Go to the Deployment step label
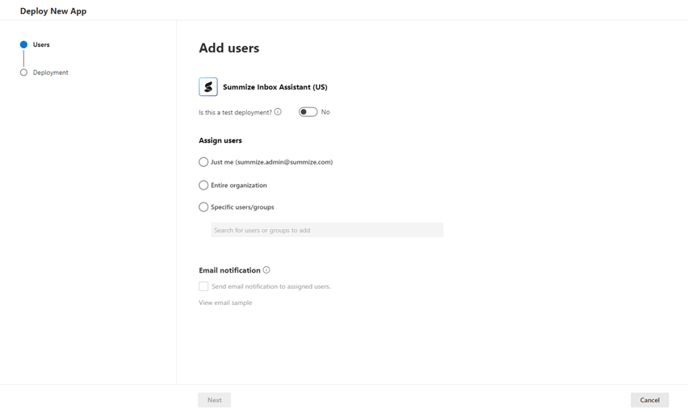 click(50, 73)
